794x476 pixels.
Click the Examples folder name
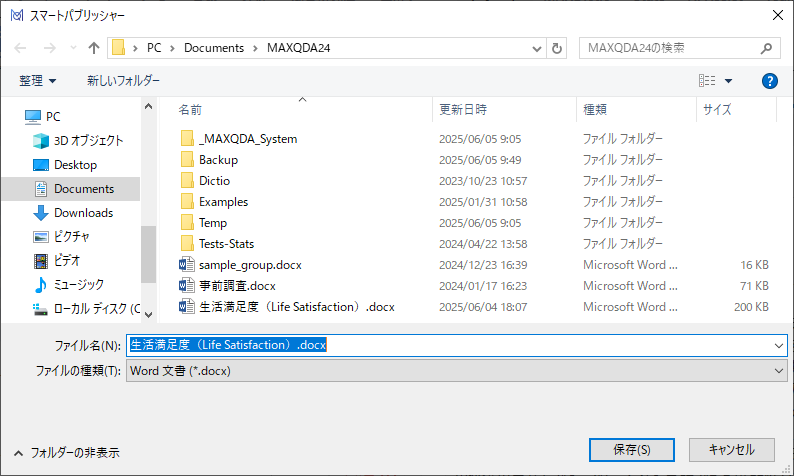point(223,202)
